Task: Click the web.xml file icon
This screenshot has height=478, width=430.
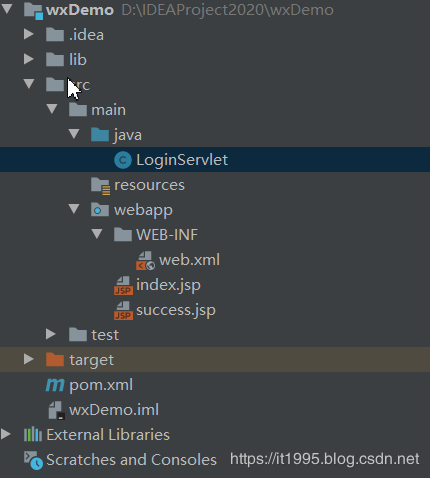Action: click(145, 260)
